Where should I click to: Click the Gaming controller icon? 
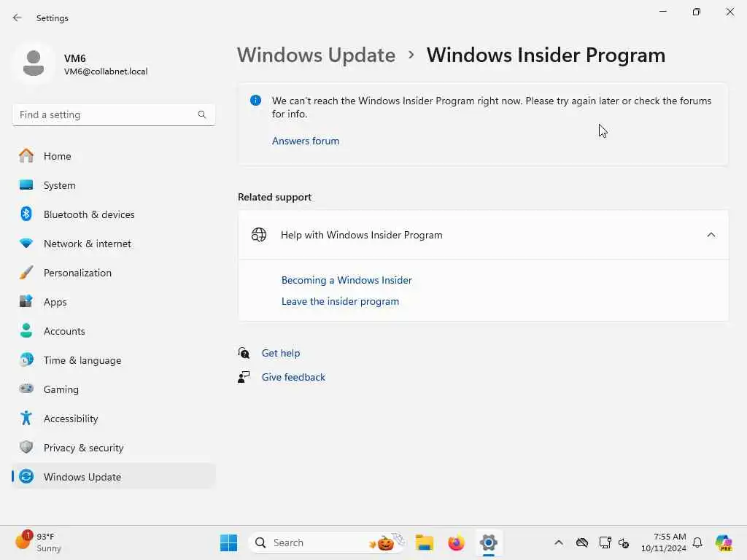point(26,389)
